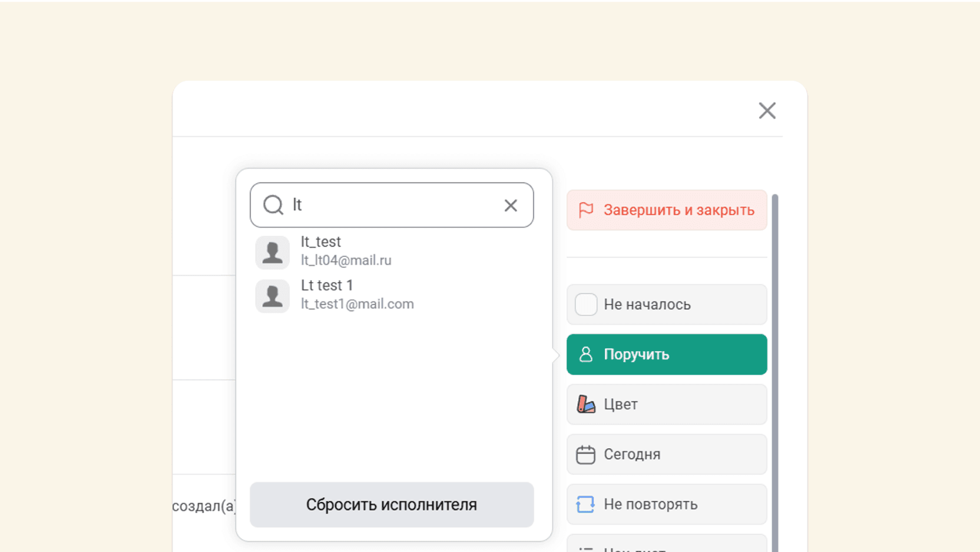Click the magnifier search icon
980x552 pixels.
(x=273, y=205)
